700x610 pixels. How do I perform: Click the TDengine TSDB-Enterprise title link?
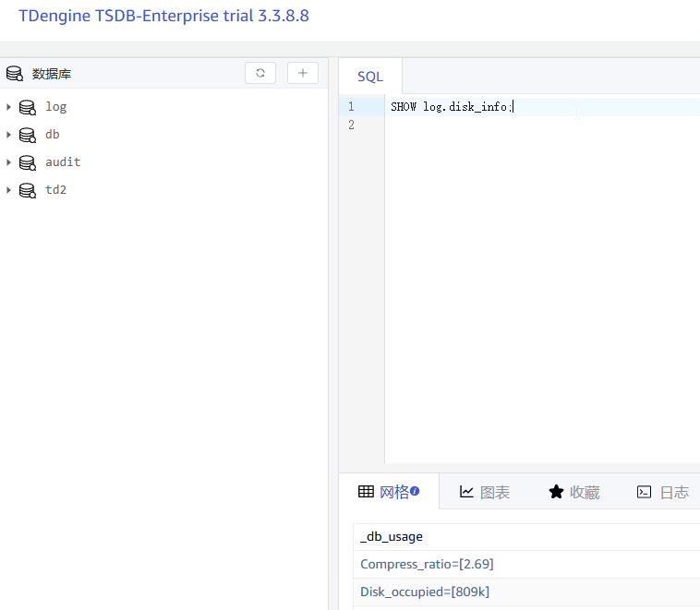[163, 17]
